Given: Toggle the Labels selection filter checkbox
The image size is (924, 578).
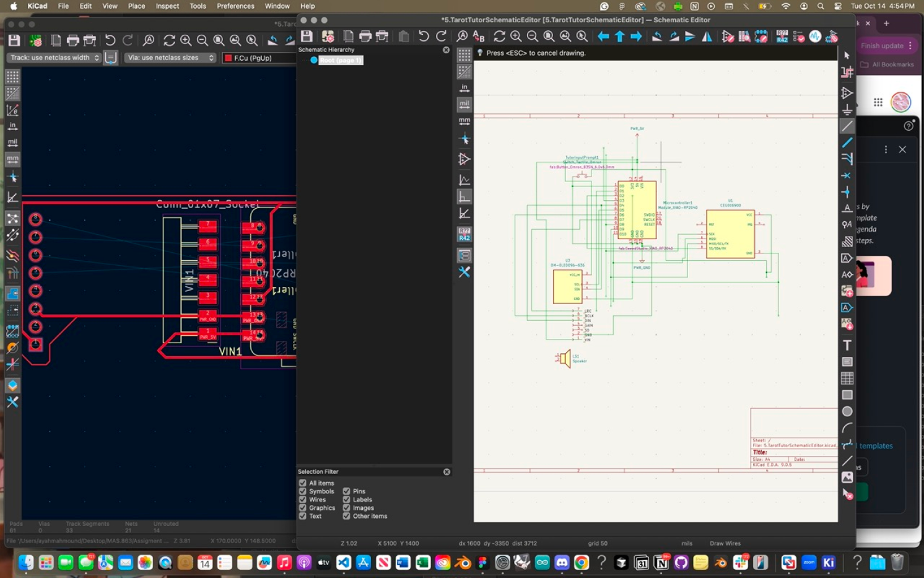Looking at the screenshot, I should click(347, 499).
